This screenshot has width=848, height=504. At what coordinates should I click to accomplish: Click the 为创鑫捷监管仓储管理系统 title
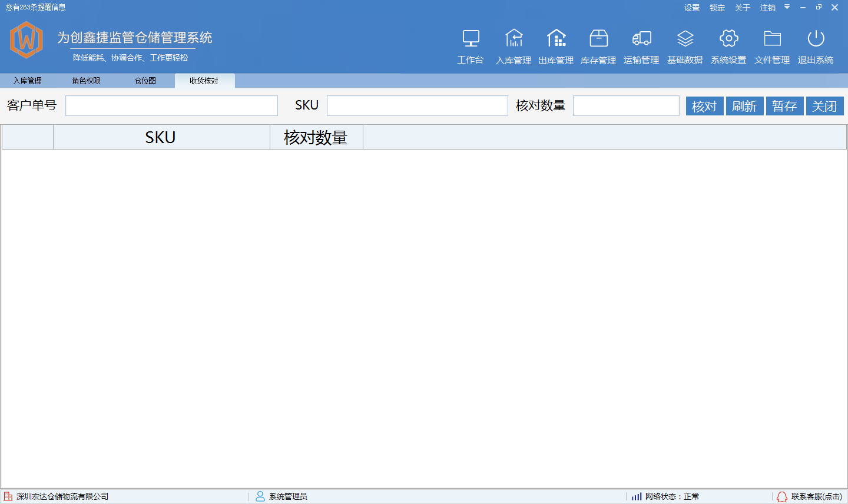[x=135, y=38]
